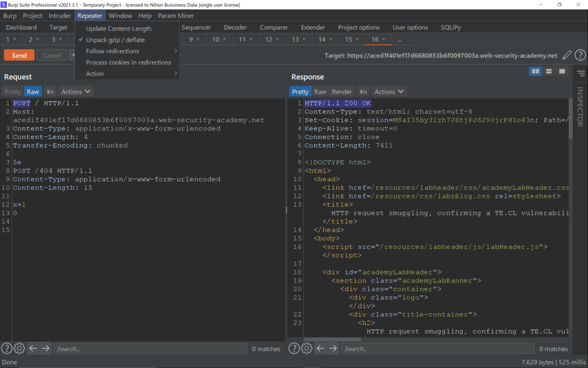Click the pencil icon to edit target

567,55
